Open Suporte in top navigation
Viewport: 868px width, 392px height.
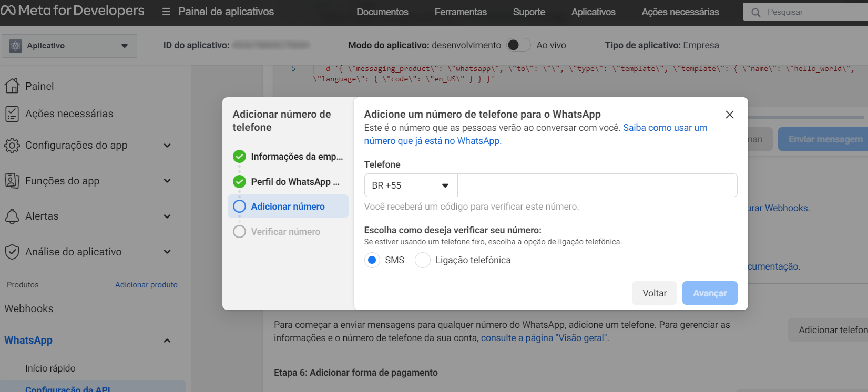click(529, 12)
